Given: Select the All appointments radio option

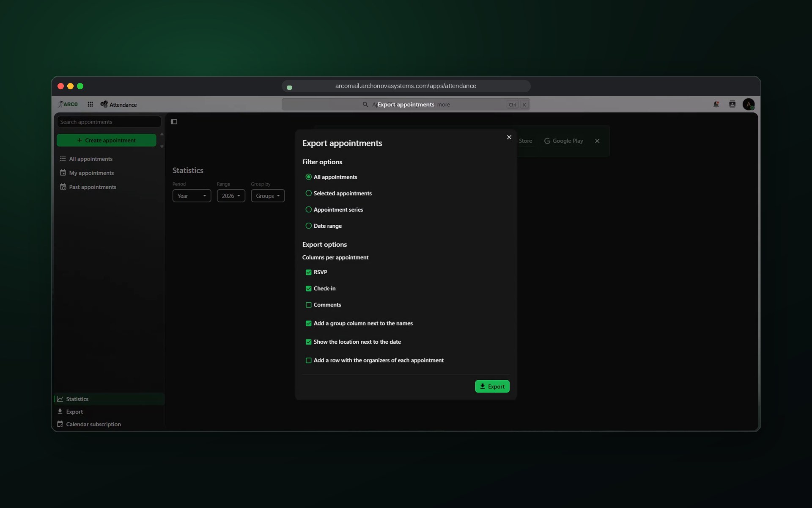Looking at the screenshot, I should pyautogui.click(x=309, y=177).
